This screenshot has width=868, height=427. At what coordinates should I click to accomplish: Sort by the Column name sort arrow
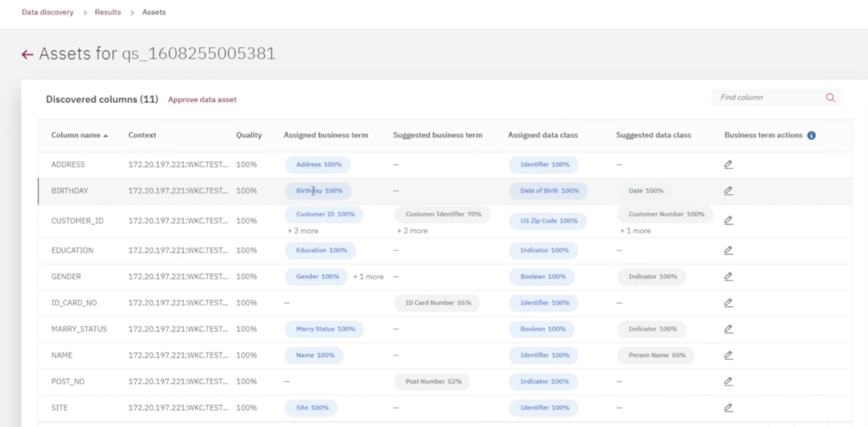point(106,136)
